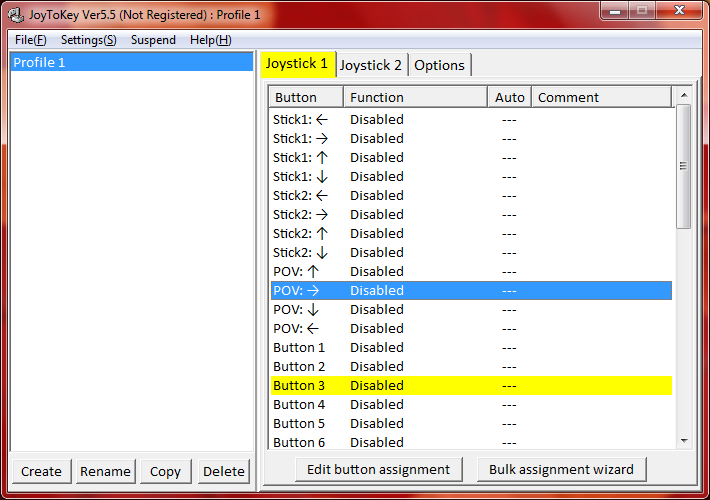Select the POV down arrow row

pos(471,310)
